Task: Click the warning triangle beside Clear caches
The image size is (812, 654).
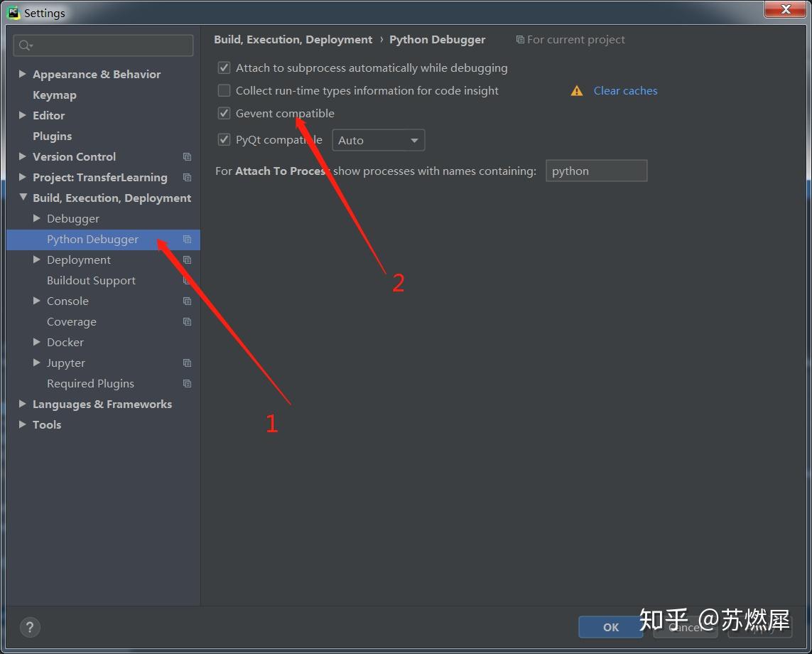Action: pyautogui.click(x=577, y=91)
